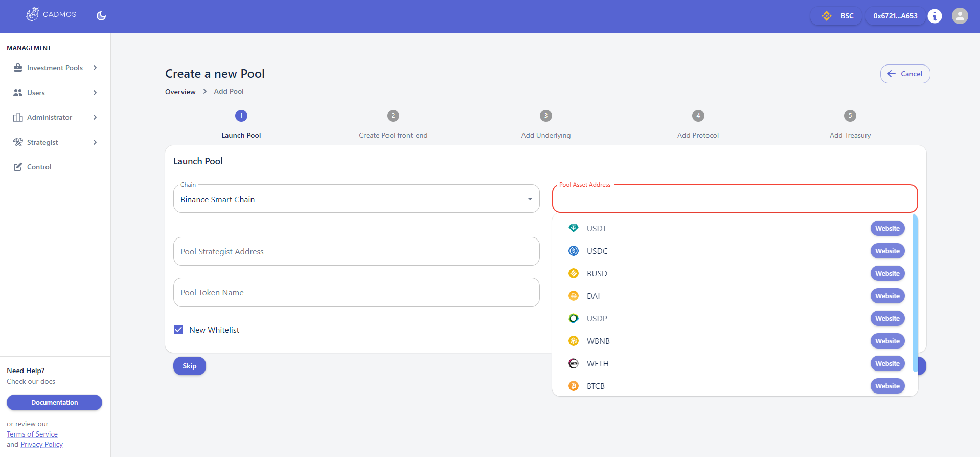Click the Control edit icon

click(18, 167)
